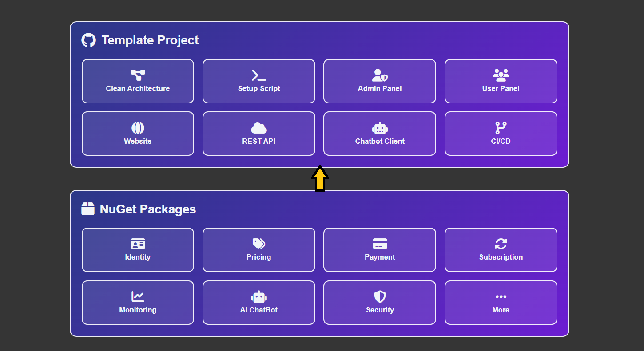Select the Pricing tags icon
Image resolution: width=644 pixels, height=351 pixels.
(x=258, y=244)
